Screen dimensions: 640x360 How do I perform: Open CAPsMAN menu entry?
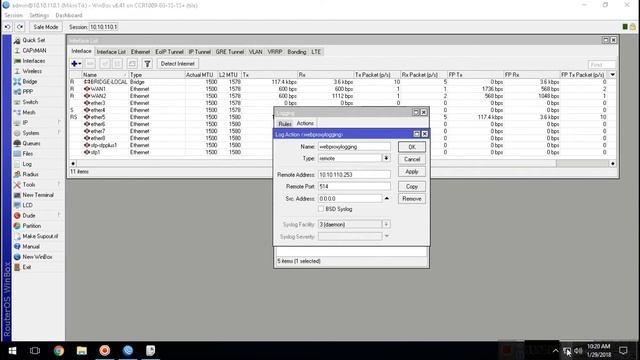point(34,51)
